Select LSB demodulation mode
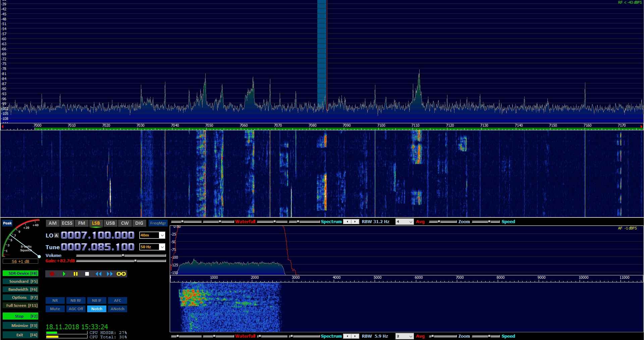Viewport: 644px width, 340px height. pos(96,223)
